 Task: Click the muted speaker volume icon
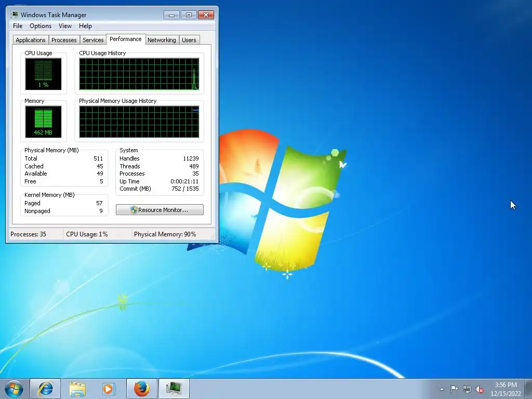[480, 389]
